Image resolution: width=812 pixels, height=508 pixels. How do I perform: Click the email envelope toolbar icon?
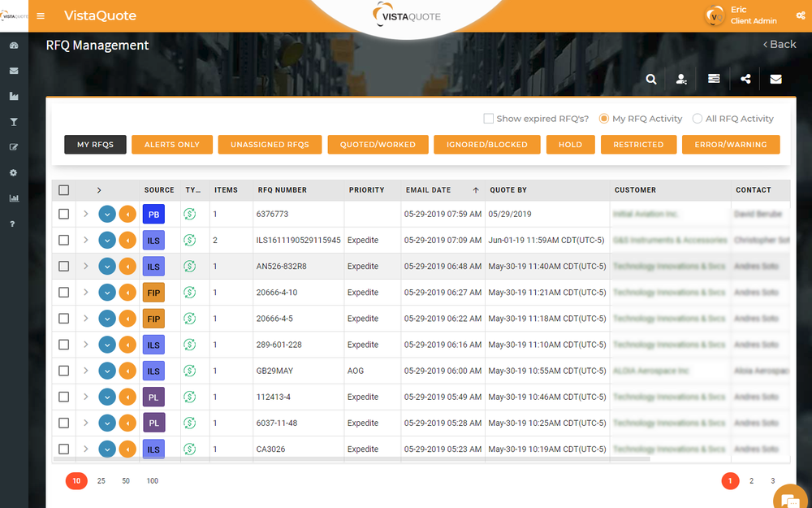[775, 80]
